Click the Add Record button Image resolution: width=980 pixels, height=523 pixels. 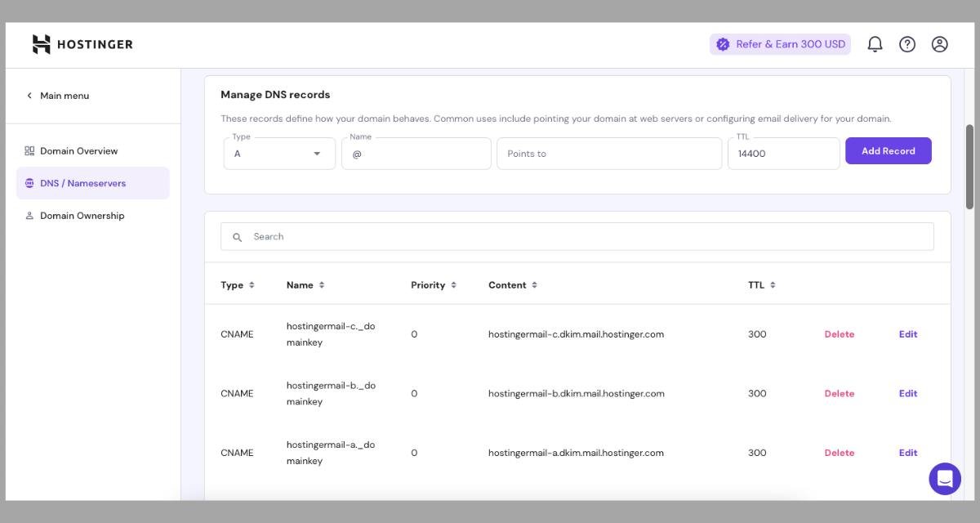tap(889, 151)
